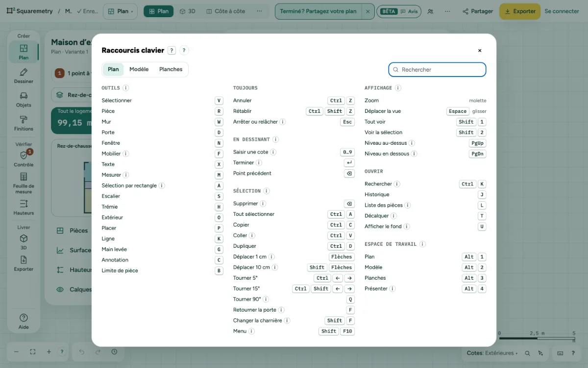Open the Dessiner tool in the left sidebar

coord(24,76)
